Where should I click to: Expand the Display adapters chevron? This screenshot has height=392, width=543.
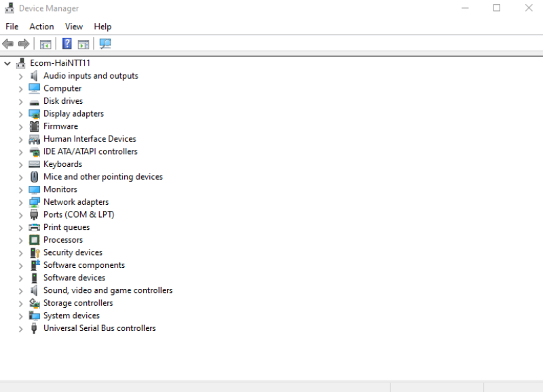point(21,114)
